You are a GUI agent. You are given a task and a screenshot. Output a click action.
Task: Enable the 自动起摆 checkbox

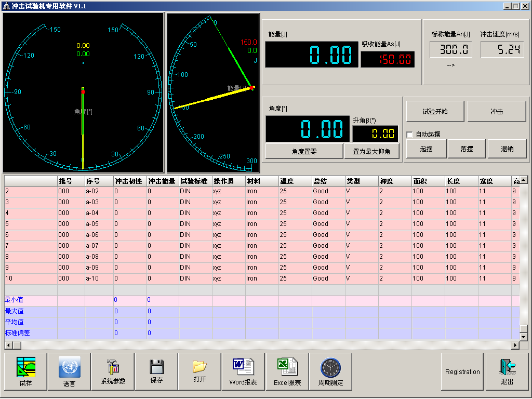pos(410,135)
